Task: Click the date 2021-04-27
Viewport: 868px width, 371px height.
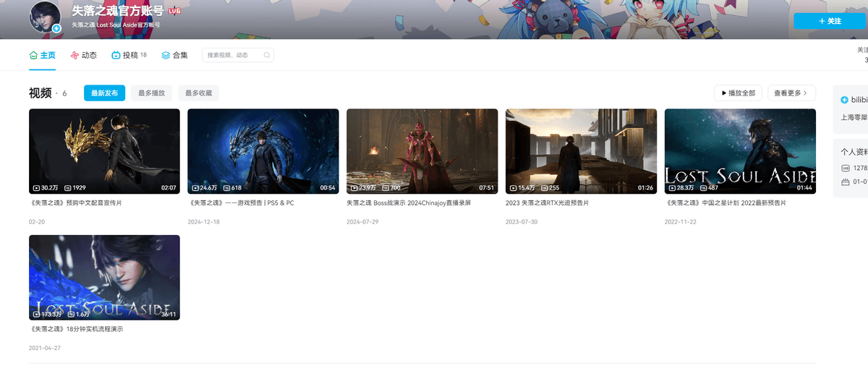Action: point(45,348)
